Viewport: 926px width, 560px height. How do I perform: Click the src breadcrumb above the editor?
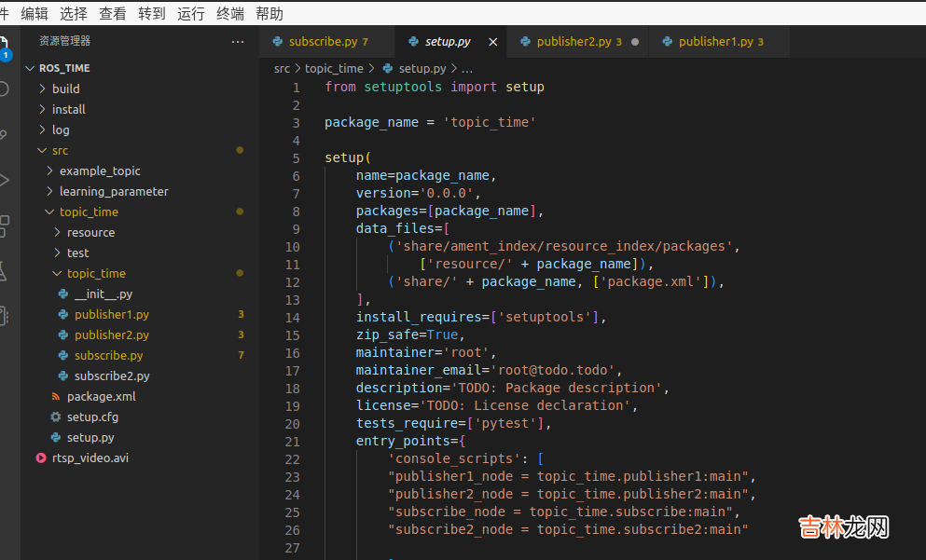click(x=282, y=68)
